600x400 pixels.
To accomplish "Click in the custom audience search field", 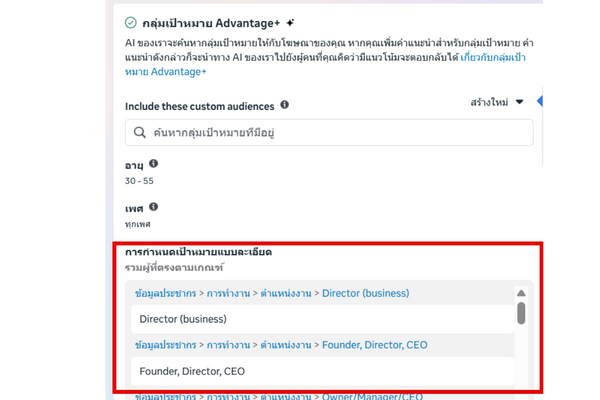I will tap(330, 132).
